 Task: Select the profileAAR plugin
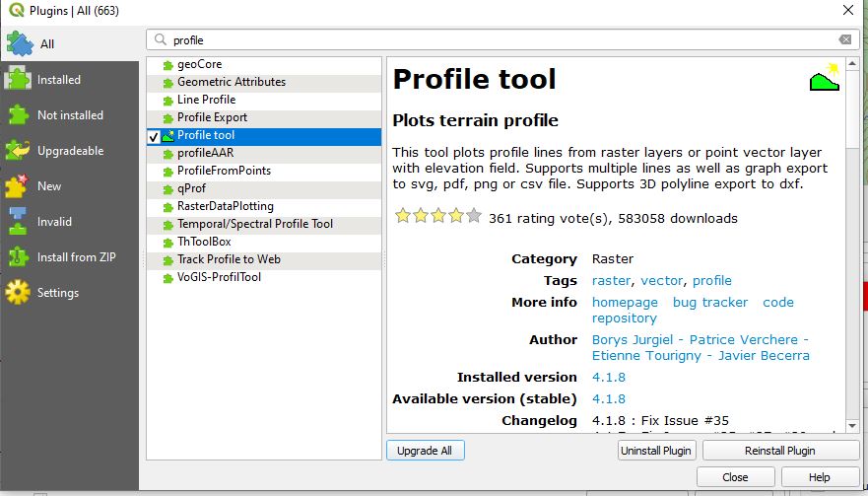[264, 153]
